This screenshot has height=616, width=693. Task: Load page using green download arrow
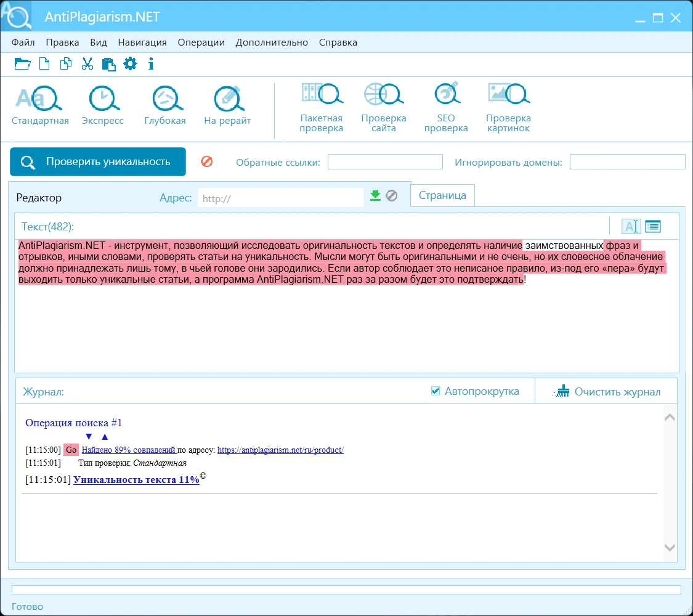point(375,195)
